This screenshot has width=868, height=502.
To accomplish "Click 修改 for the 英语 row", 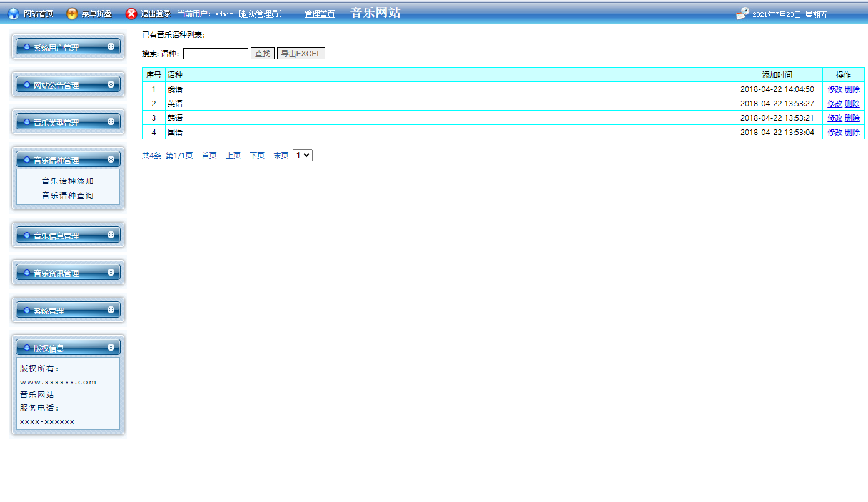I will click(835, 103).
